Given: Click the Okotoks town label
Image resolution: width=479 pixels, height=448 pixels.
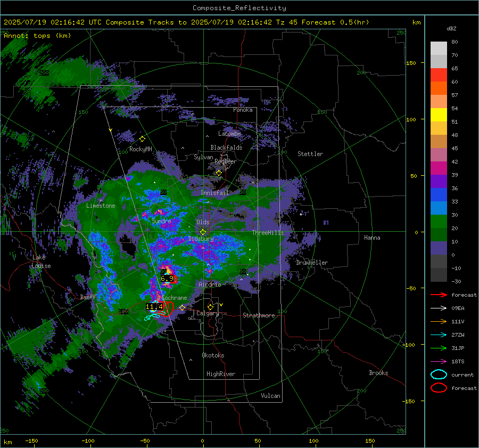Looking at the screenshot, I should coord(213,355).
